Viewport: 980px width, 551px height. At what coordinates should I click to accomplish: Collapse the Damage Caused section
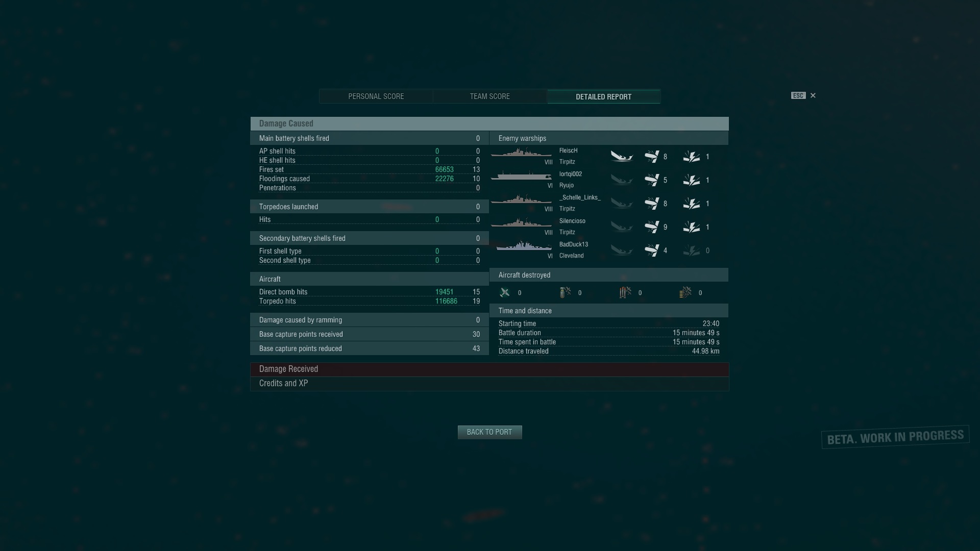click(489, 123)
